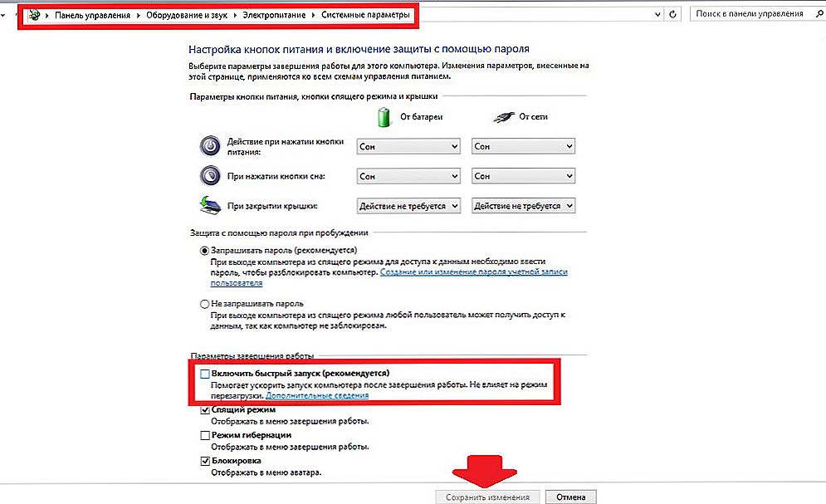
Task: Go to Оборудование и звук breadcrumb item
Action: tap(187, 15)
